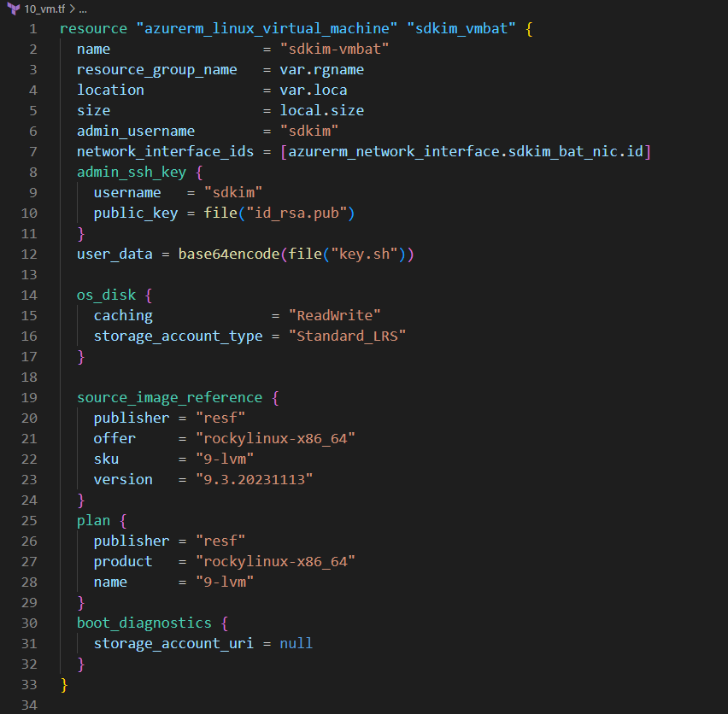Click the "ReadWrite" caching value

[334, 315]
